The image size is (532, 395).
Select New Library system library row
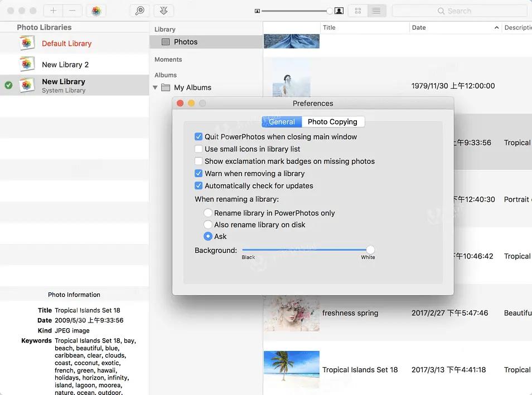(x=74, y=85)
